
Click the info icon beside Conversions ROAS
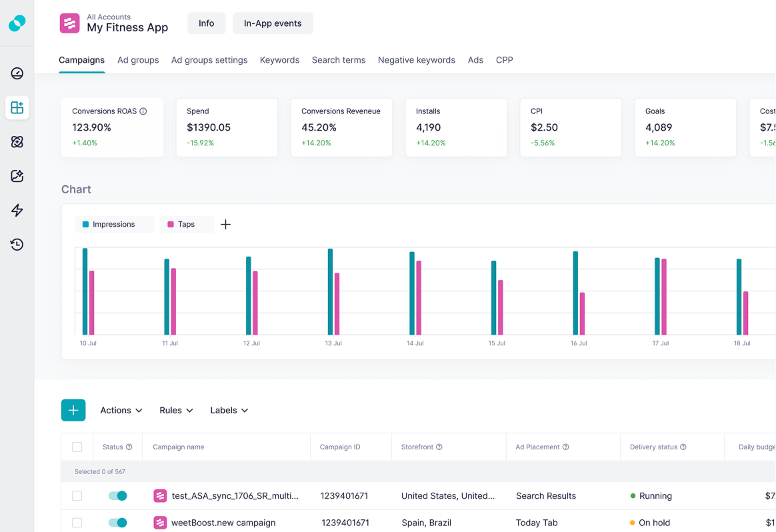coord(143,111)
